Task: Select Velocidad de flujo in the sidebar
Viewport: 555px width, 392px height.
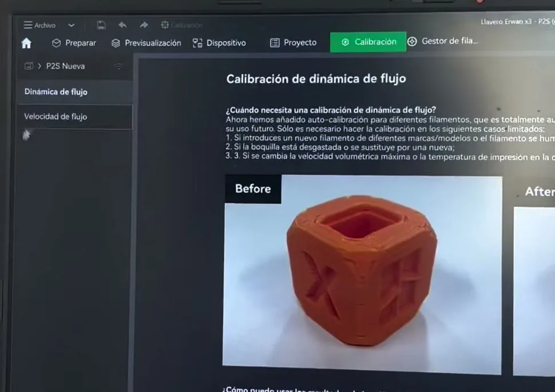Action: (76, 117)
